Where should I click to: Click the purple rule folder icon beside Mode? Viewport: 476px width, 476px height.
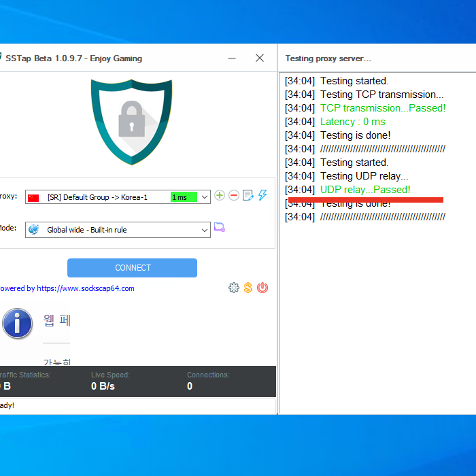click(x=220, y=227)
